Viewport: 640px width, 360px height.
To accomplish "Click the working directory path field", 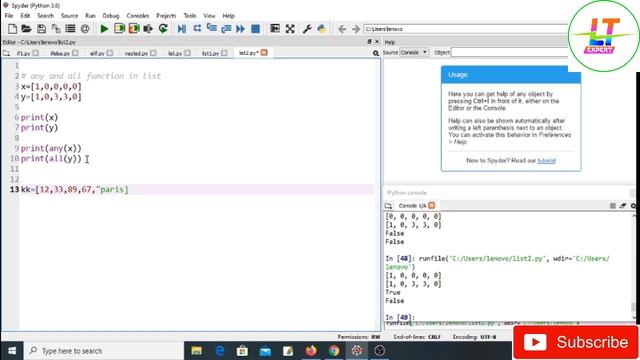I will [465, 29].
